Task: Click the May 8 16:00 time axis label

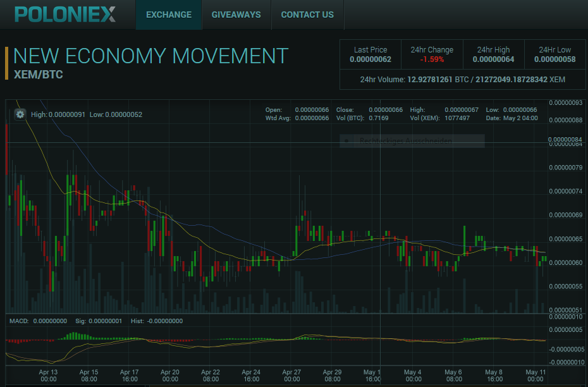Action: coord(494,376)
